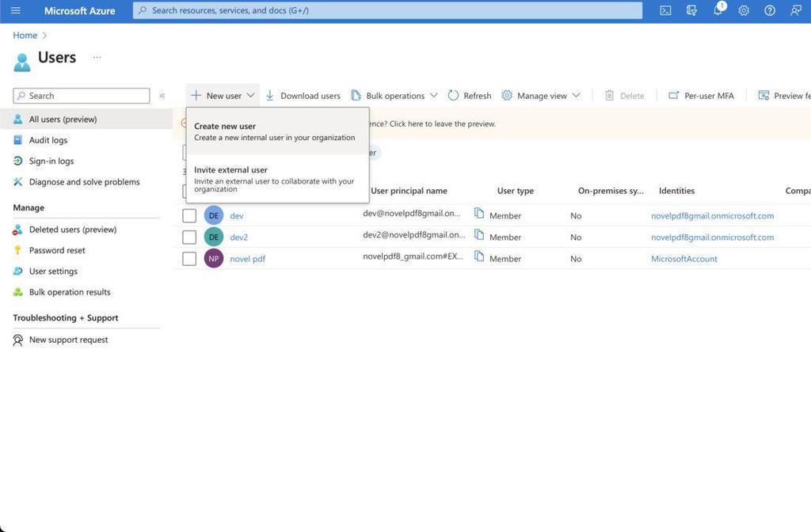The height and width of the screenshot is (532, 811).
Task: Copy dev2 user principal name
Action: pos(479,235)
